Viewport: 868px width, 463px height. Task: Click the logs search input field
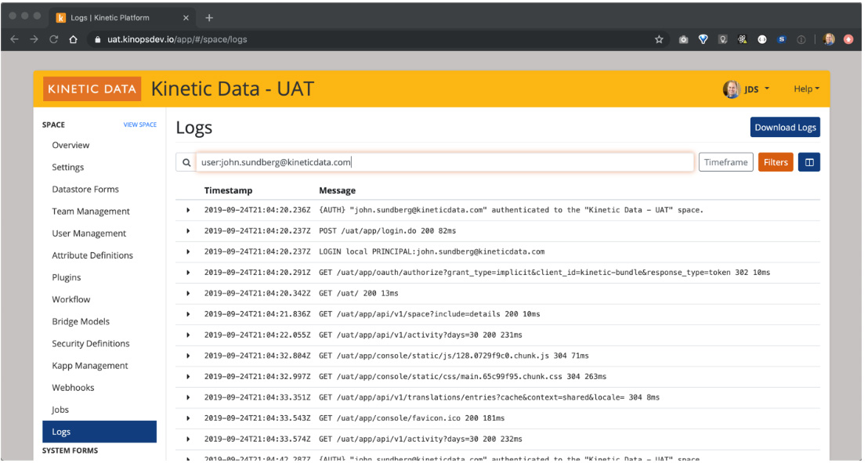pos(445,162)
